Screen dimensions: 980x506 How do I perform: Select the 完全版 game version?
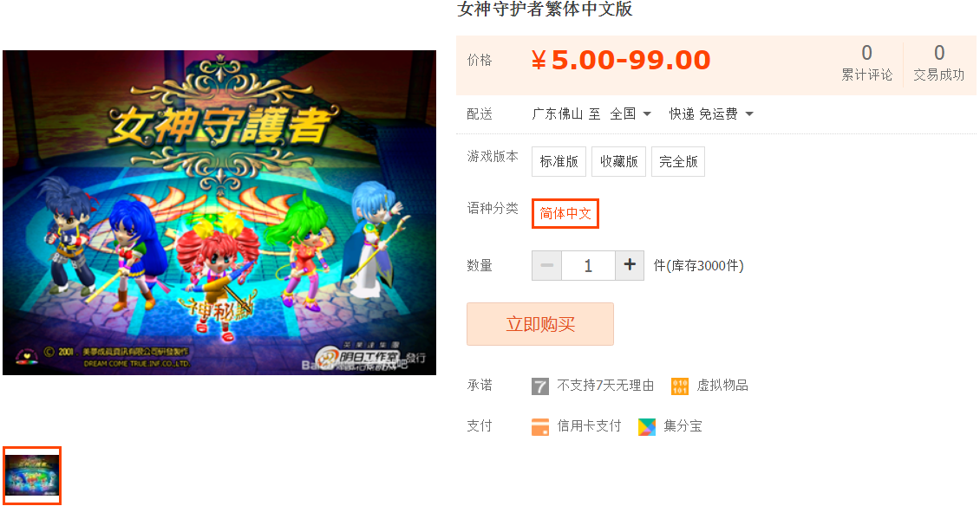[x=678, y=162]
